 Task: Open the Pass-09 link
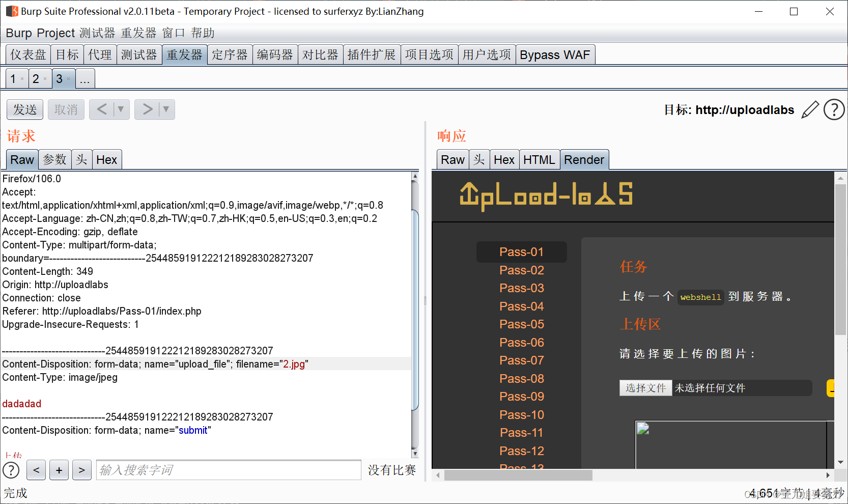tap(522, 396)
